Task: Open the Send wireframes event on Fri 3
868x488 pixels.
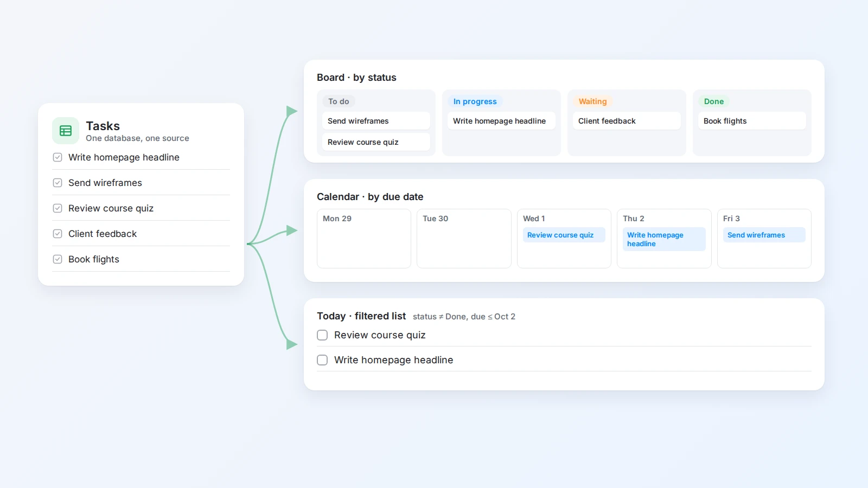Action: point(764,235)
